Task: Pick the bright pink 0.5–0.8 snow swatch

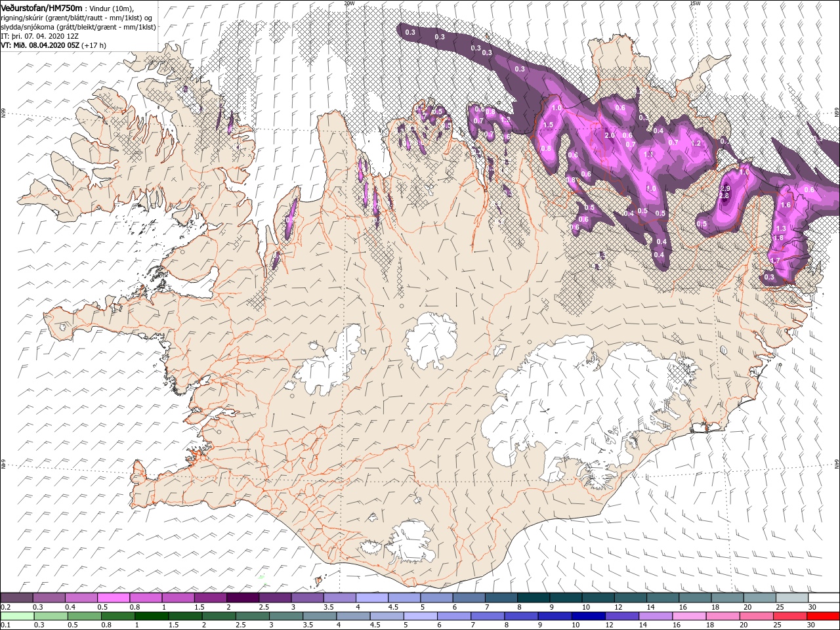Action: [114, 598]
